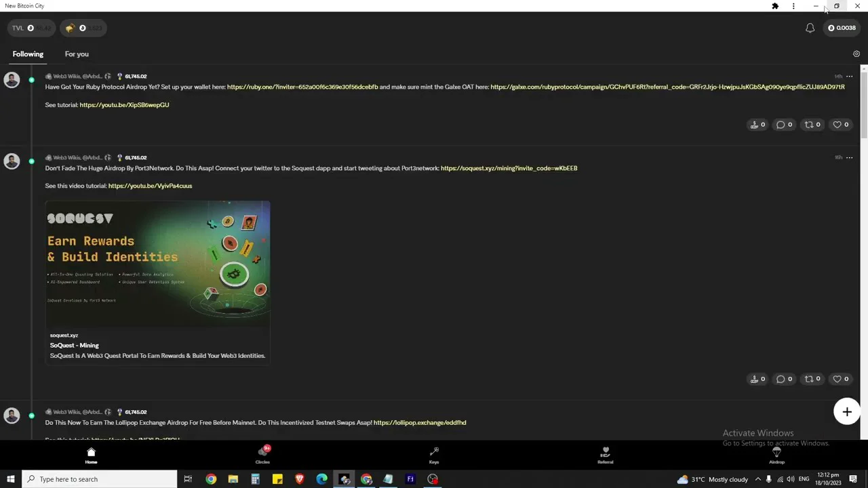
Task: Open the SoQuest Earn Rewards preview image
Action: point(157,264)
